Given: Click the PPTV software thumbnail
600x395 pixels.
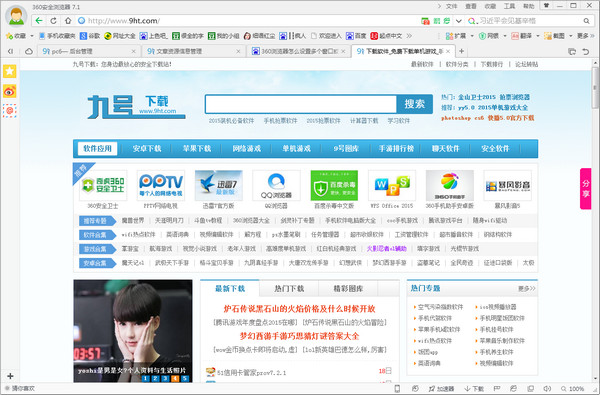Looking at the screenshot, I should tap(161, 185).
